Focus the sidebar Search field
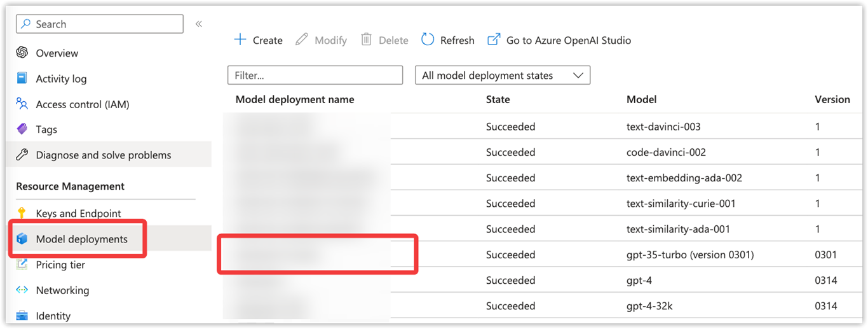Image resolution: width=868 pixels, height=329 pixels. point(100,24)
